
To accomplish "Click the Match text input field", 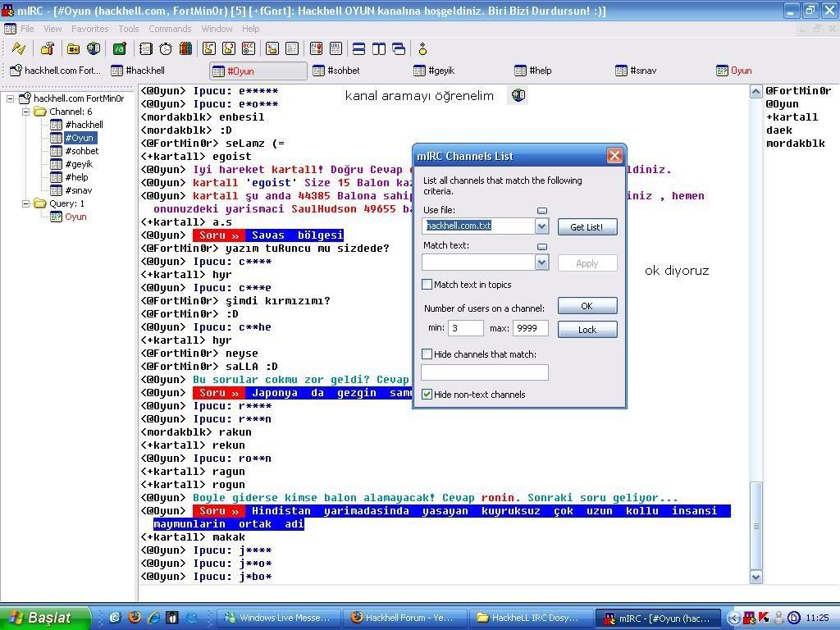I will [478, 262].
